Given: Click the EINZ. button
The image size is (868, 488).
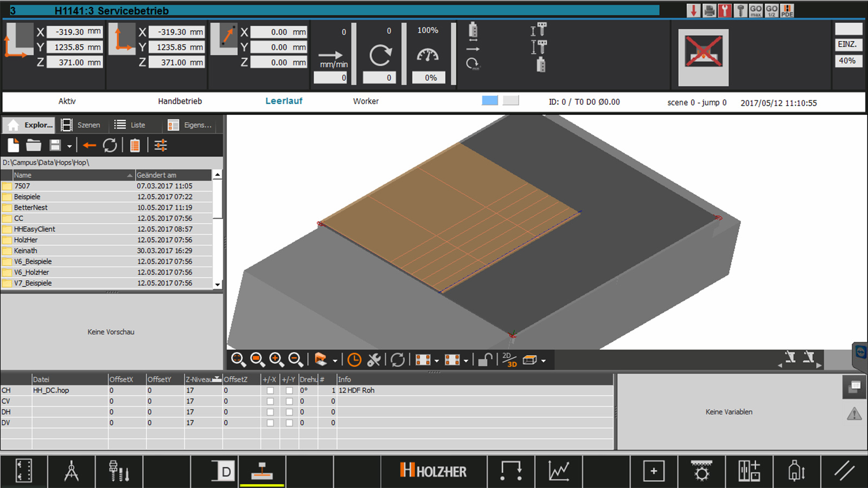Looking at the screenshot, I should coord(848,44).
